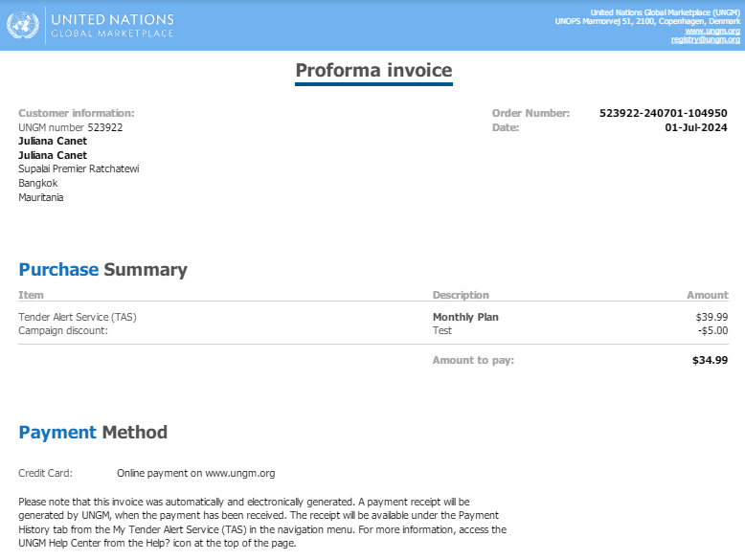Click the Purchase Summary heading

(x=103, y=269)
